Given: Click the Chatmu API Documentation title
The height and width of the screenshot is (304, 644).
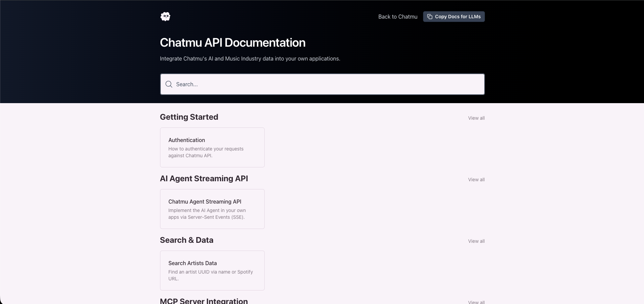Looking at the screenshot, I should coord(232,43).
